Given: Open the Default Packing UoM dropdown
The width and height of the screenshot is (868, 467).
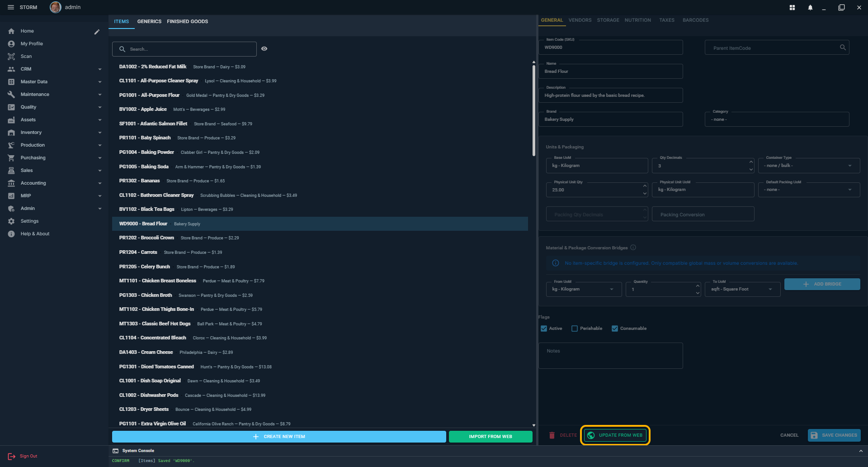Looking at the screenshot, I should pyautogui.click(x=809, y=190).
